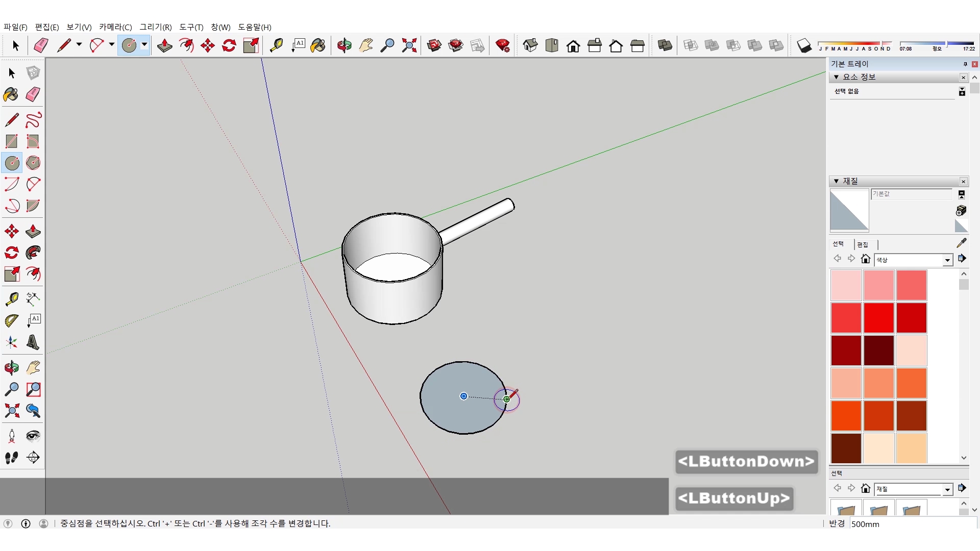This screenshot has height=551, width=980.
Task: Click the eyedropper sample paint icon
Action: [x=961, y=243]
